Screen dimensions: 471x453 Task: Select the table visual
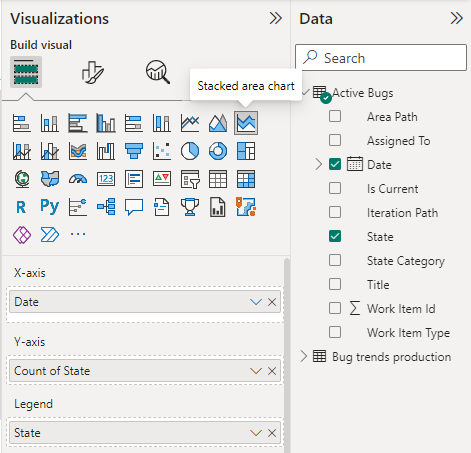tap(218, 179)
